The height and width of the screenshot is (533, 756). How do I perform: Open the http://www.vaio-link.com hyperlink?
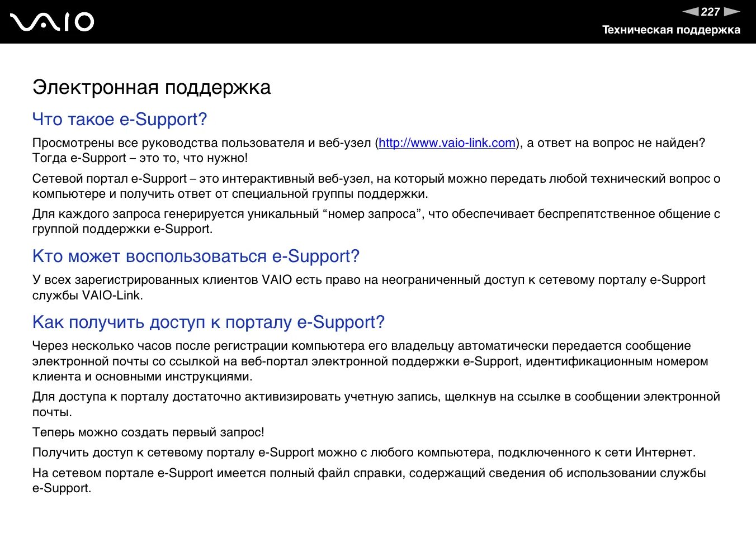pyautogui.click(x=447, y=143)
